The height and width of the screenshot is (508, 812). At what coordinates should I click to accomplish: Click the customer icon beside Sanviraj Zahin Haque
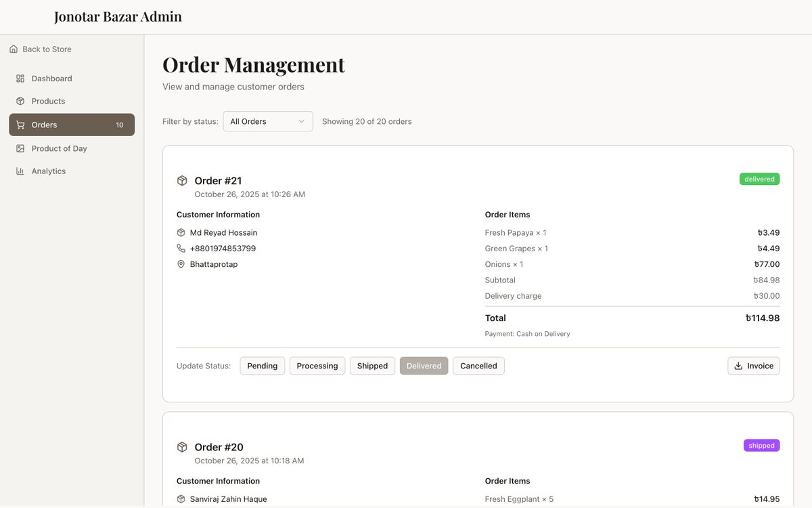click(181, 499)
